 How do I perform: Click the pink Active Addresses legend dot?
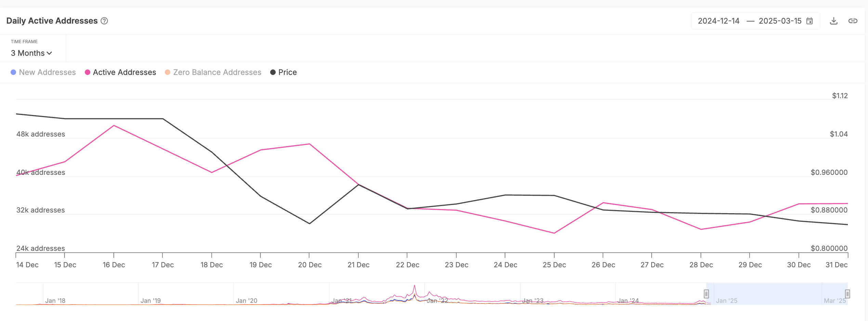click(x=88, y=72)
